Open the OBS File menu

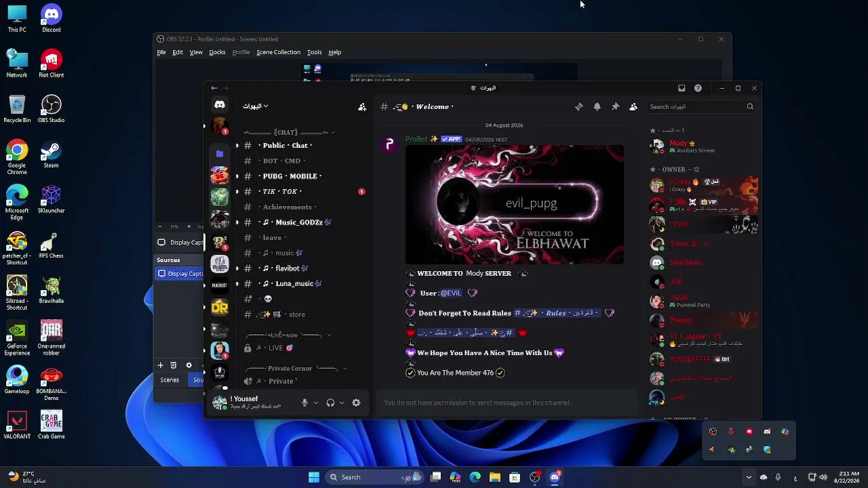coord(161,52)
